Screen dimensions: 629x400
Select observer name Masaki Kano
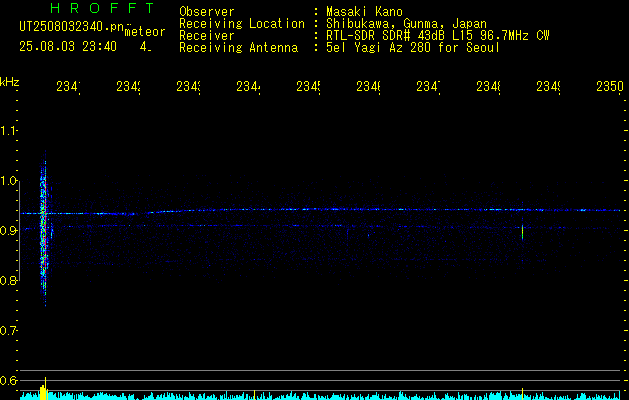tap(364, 12)
